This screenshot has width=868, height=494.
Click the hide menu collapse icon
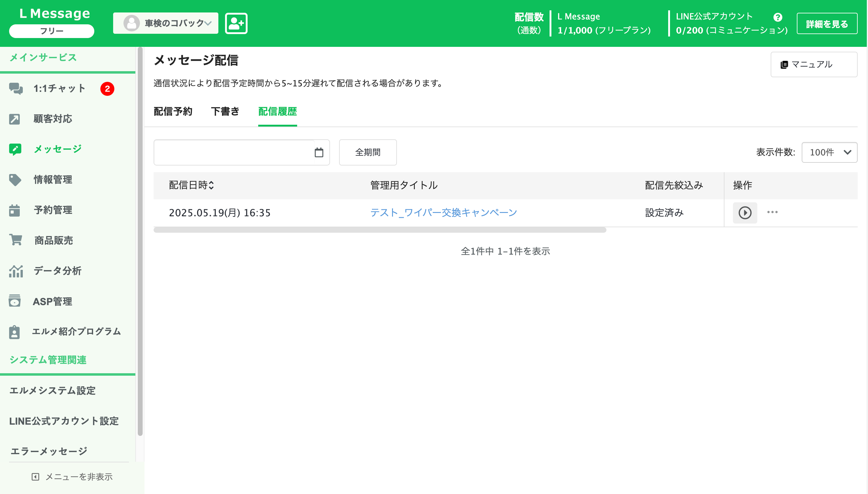[x=35, y=477]
